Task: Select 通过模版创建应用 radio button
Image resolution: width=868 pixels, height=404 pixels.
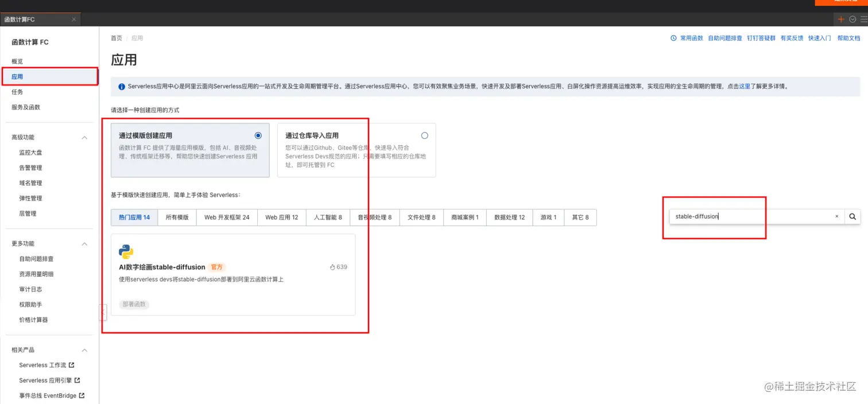Action: point(258,135)
